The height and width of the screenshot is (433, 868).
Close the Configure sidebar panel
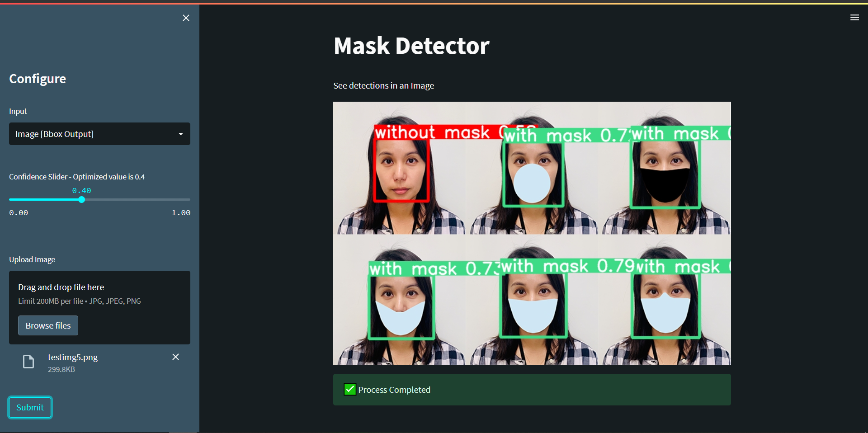pyautogui.click(x=186, y=18)
